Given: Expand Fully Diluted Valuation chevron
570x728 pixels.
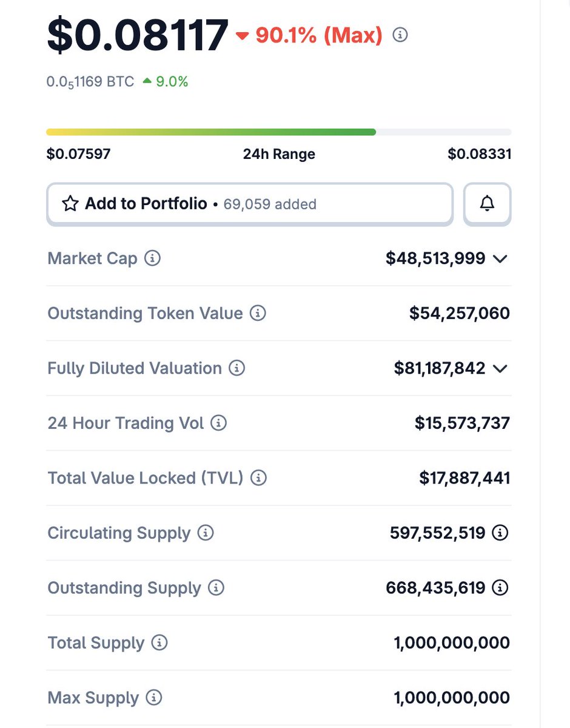Looking at the screenshot, I should point(500,368).
